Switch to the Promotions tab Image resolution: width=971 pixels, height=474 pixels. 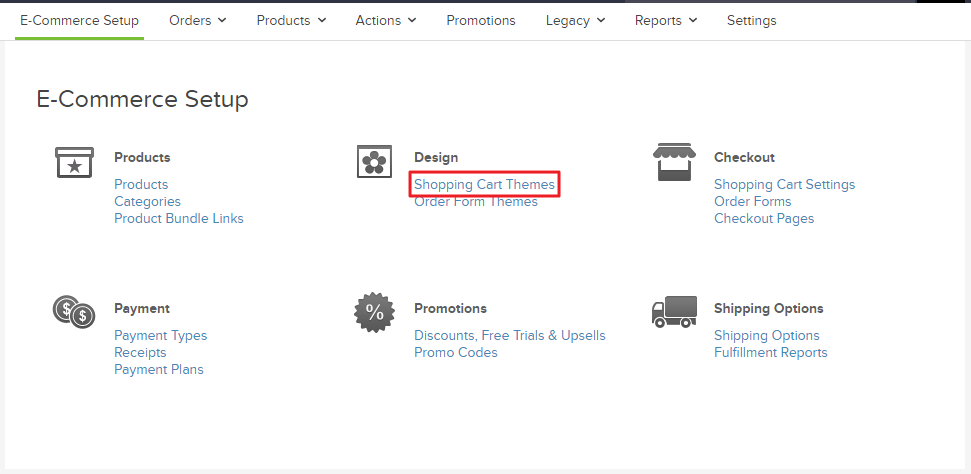click(x=481, y=20)
